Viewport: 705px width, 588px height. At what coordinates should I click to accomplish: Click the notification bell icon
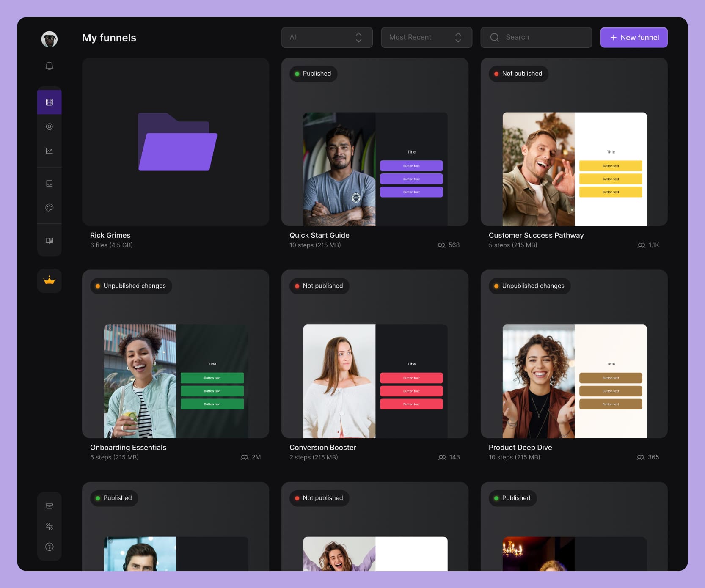(50, 66)
